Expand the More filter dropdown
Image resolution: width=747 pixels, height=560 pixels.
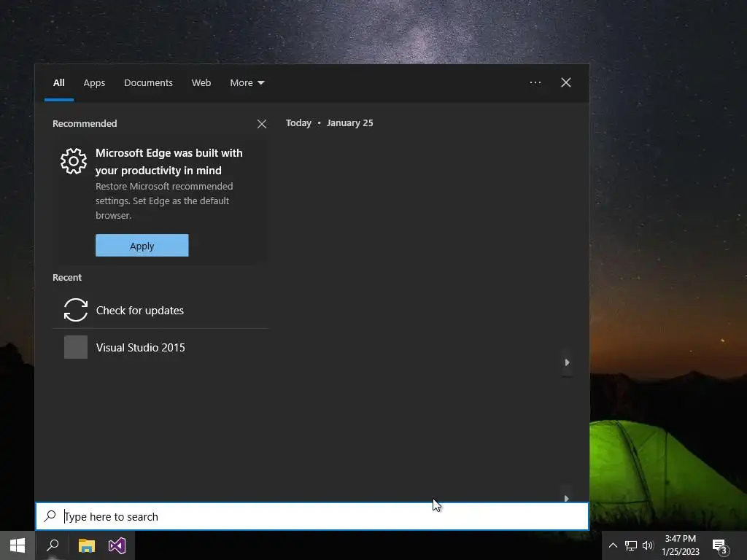(x=247, y=83)
